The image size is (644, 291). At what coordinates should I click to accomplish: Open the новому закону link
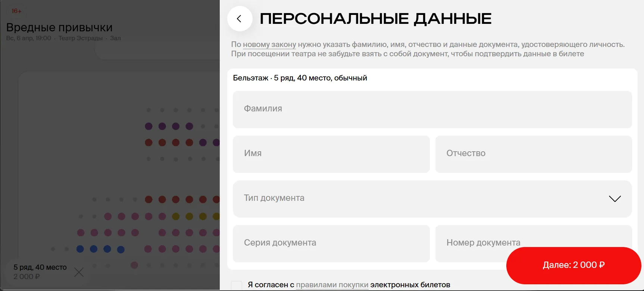click(x=269, y=44)
